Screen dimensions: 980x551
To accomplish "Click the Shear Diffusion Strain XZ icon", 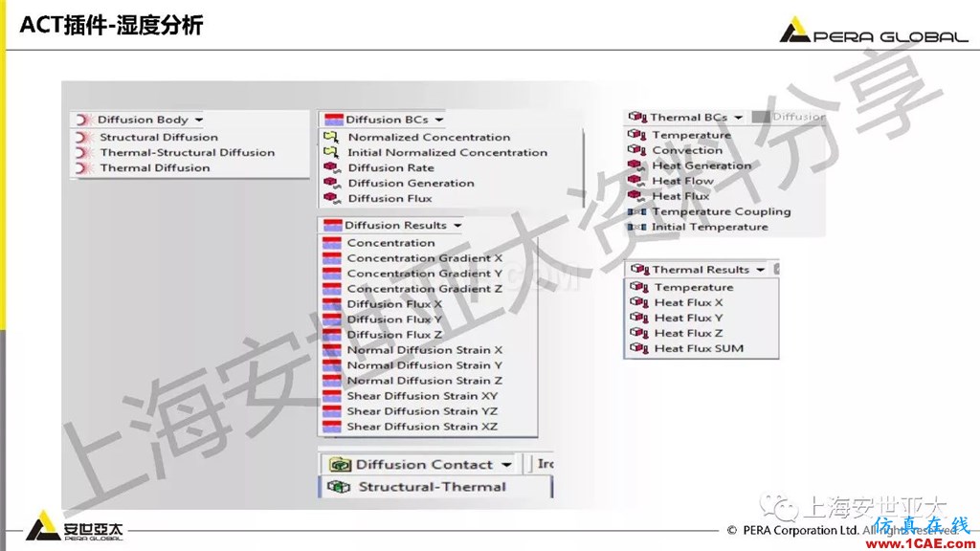I will click(x=331, y=427).
